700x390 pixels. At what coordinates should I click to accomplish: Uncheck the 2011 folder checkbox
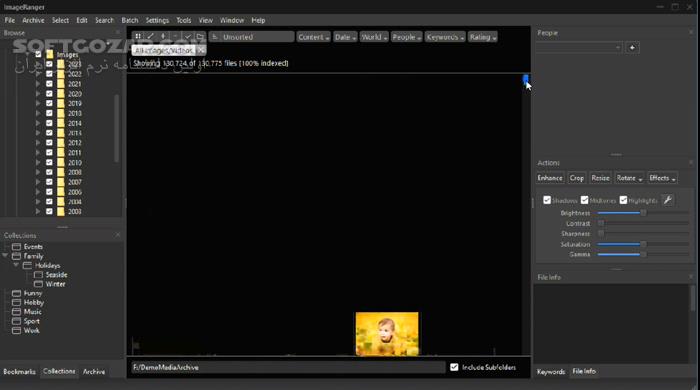49,153
